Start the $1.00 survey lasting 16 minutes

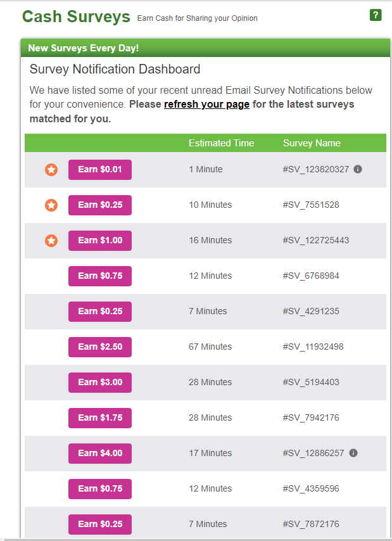99,240
